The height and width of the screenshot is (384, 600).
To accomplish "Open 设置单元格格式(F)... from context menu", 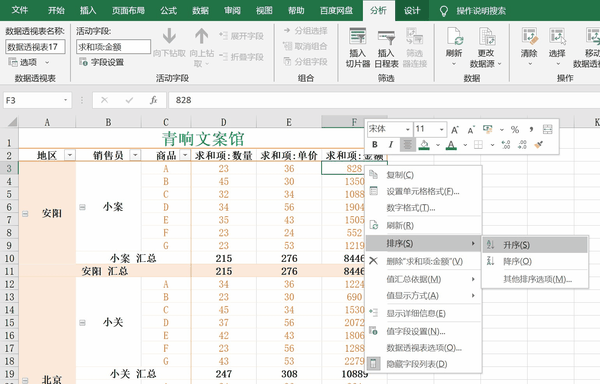I will point(424,191).
